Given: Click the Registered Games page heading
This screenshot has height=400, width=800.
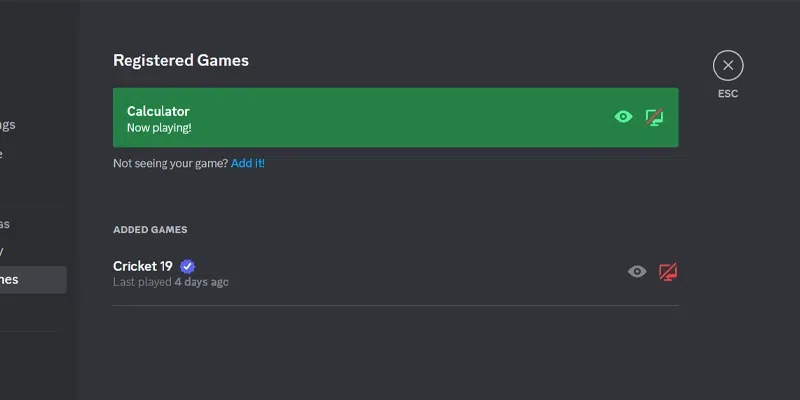Looking at the screenshot, I should point(181,60).
